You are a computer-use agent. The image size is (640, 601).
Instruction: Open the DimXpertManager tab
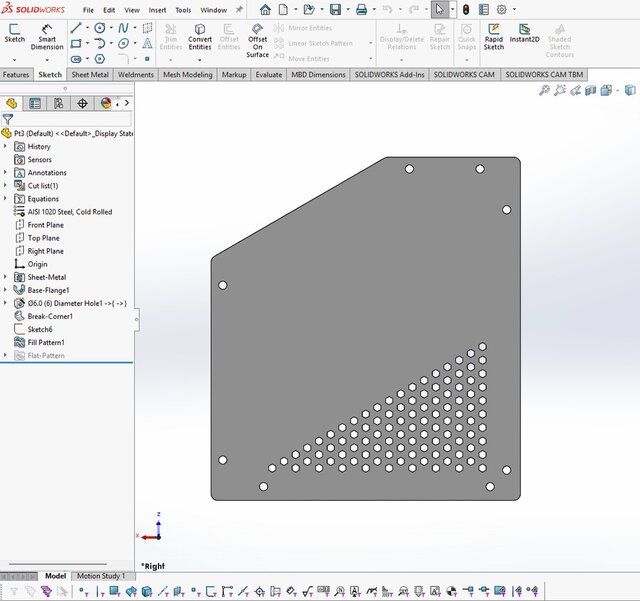(82, 103)
